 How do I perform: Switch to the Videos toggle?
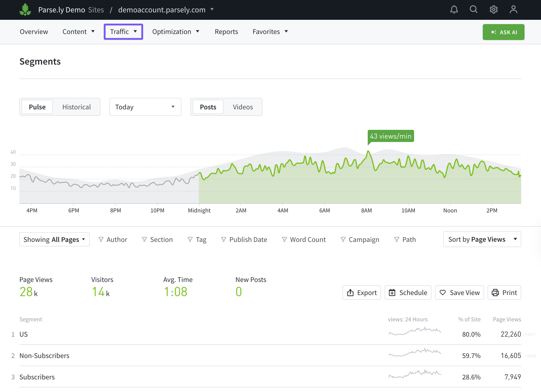(x=242, y=107)
